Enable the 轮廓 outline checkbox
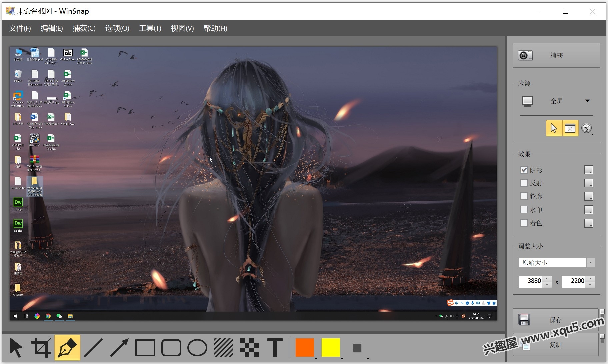 tap(524, 196)
